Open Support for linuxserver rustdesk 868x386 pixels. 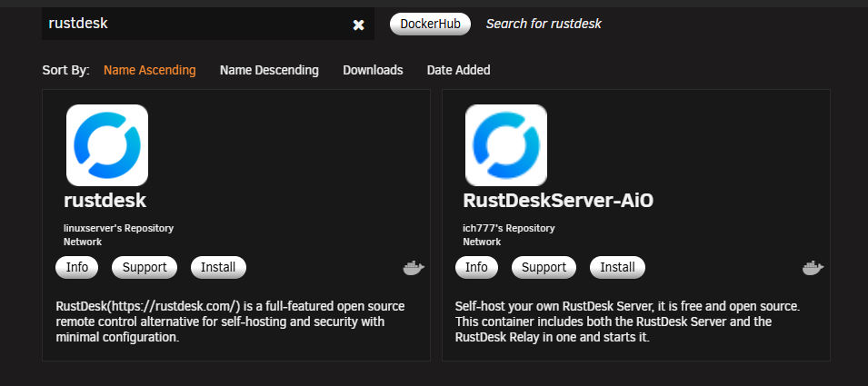(145, 268)
